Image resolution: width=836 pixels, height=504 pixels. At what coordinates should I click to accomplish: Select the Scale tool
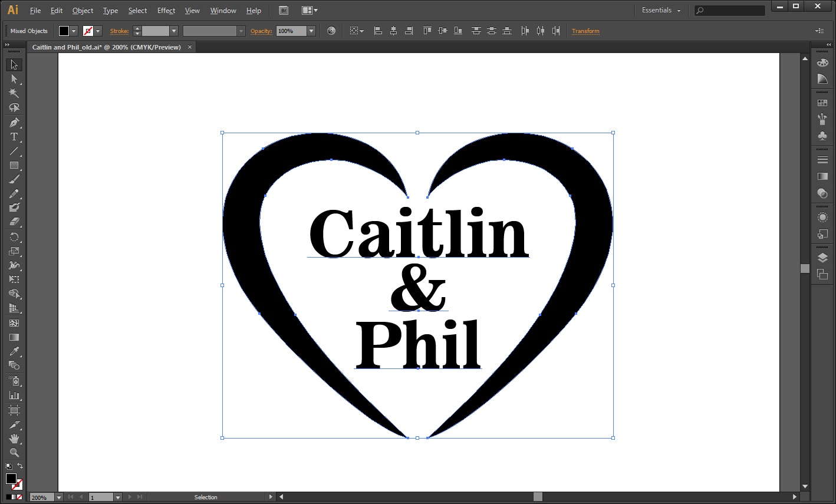(14, 252)
